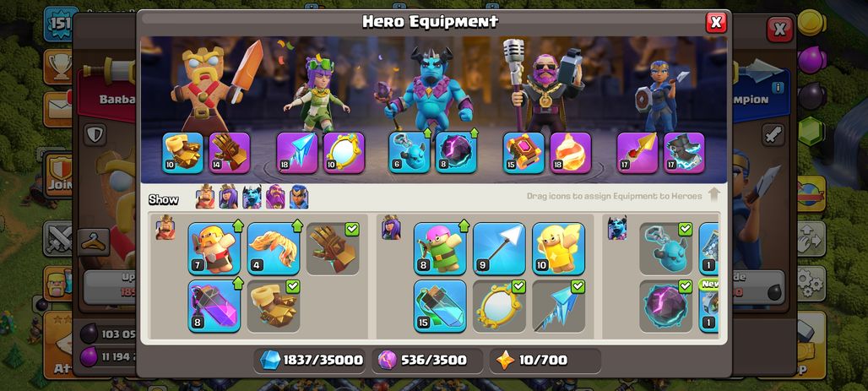868x391 pixels.
Task: Click the Starry Ore counter 10/700
Action: (545, 360)
